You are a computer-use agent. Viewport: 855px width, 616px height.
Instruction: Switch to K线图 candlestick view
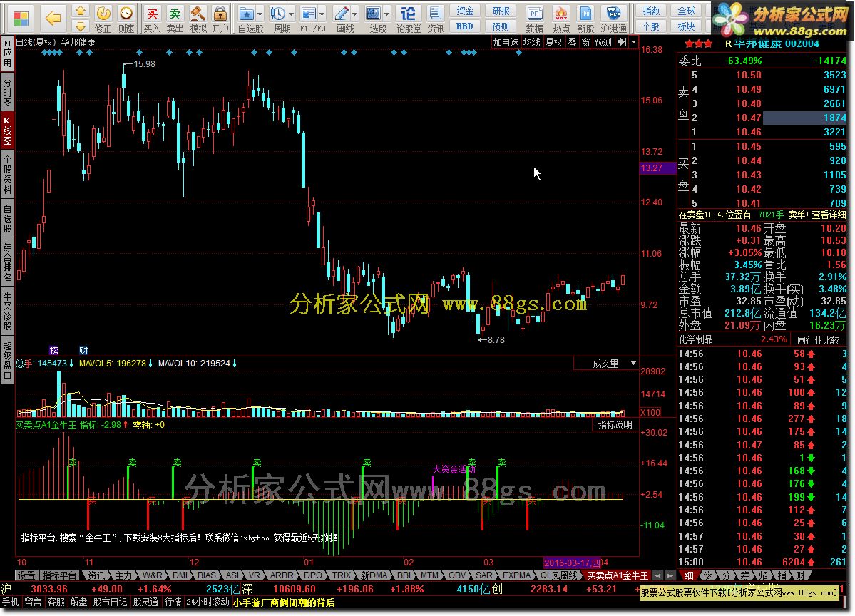(x=7, y=131)
